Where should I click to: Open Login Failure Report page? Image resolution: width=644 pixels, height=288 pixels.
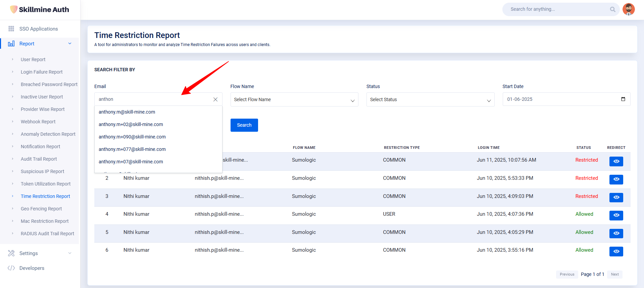(42, 72)
